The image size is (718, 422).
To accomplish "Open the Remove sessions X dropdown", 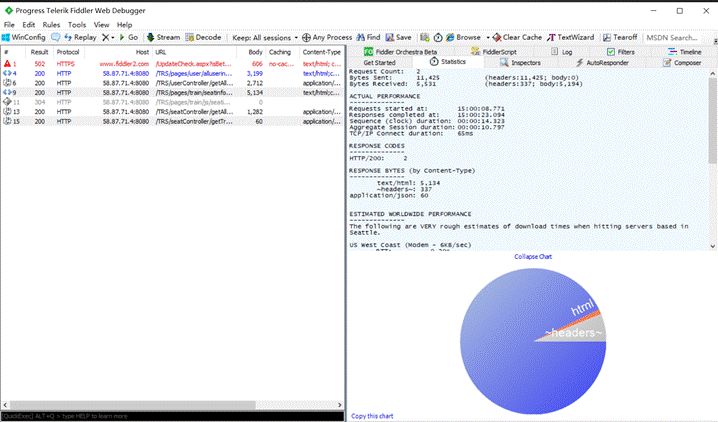I will click(x=108, y=38).
